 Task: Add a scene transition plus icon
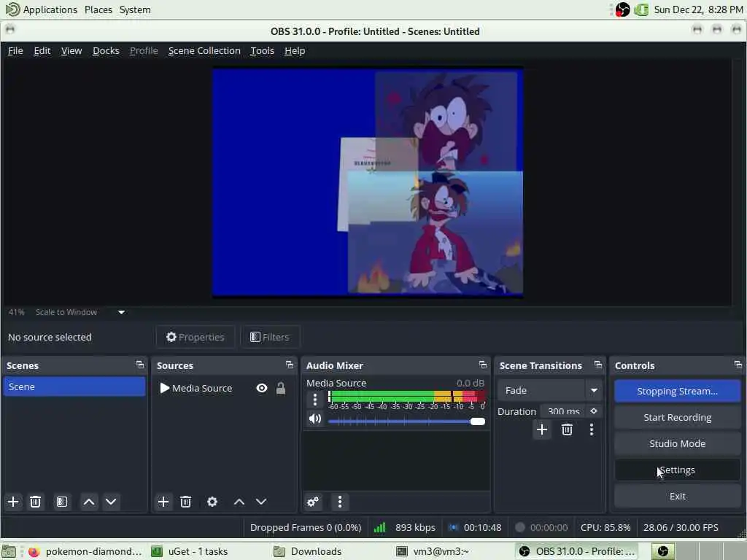(542, 429)
